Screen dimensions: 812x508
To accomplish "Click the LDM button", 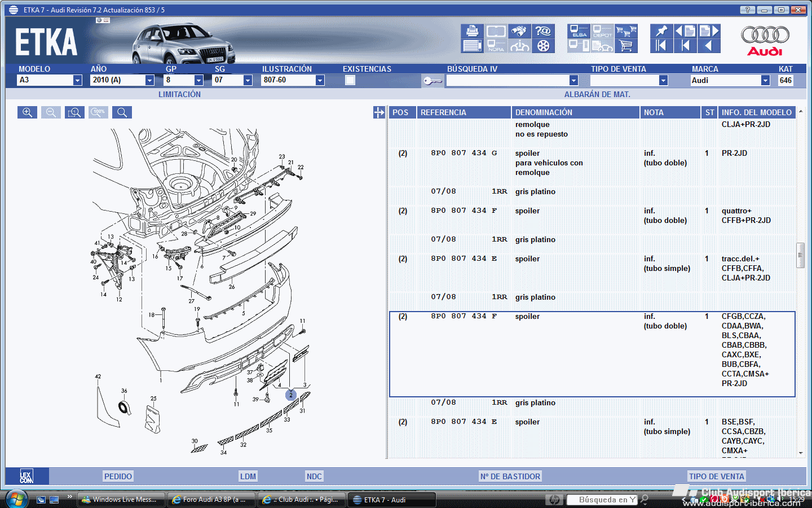I will (x=248, y=476).
